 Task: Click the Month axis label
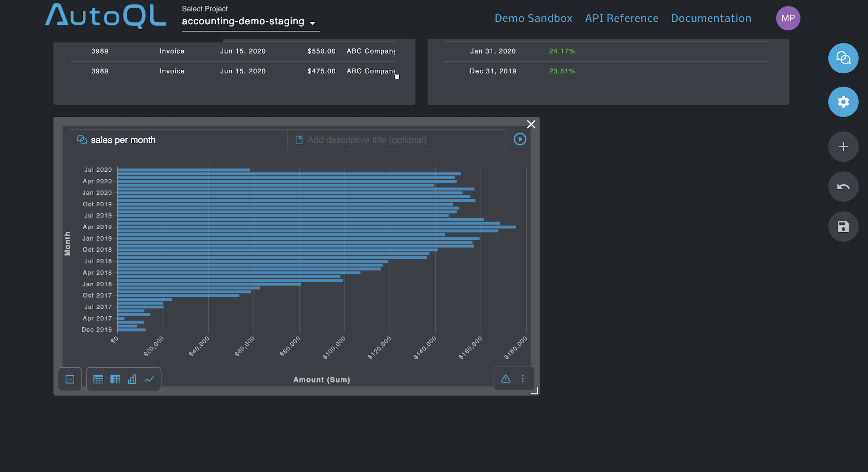67,244
